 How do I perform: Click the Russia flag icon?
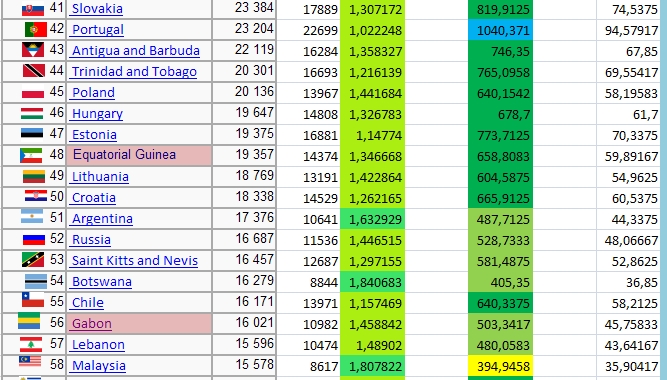pyautogui.click(x=34, y=240)
